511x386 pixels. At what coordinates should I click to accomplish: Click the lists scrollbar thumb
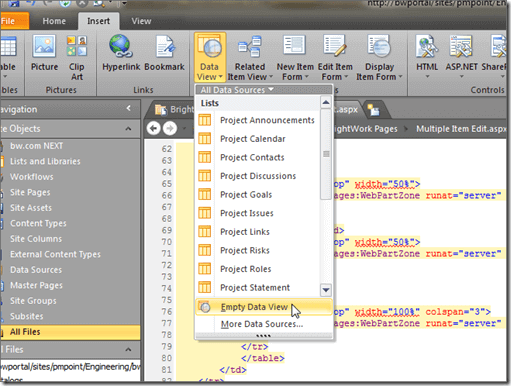click(x=326, y=154)
